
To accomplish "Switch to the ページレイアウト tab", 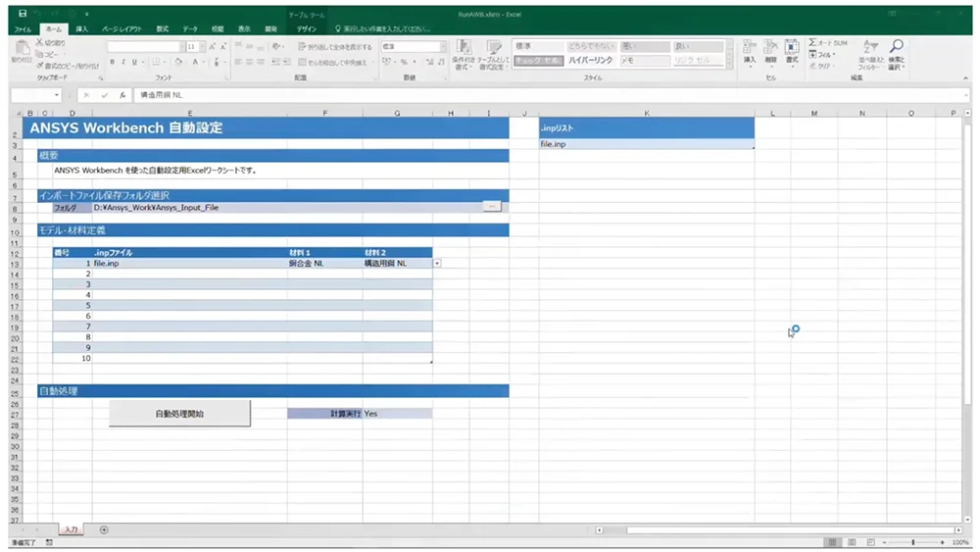I will 122,29.
